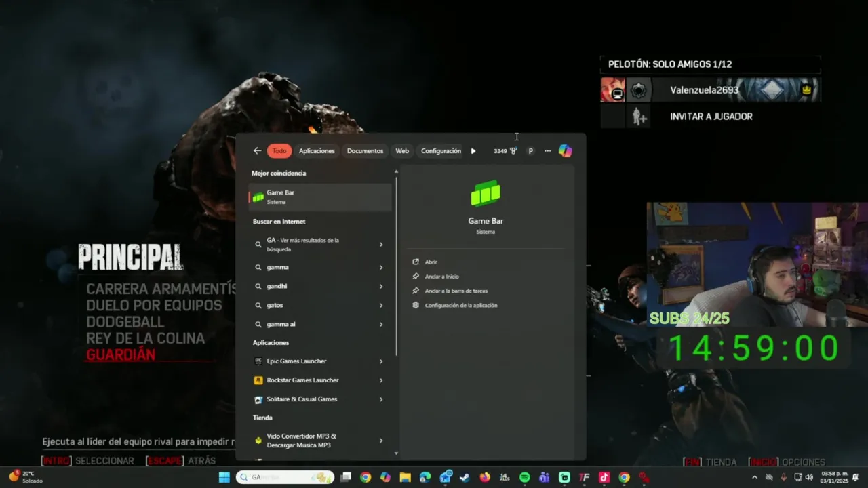Open the clock showing 03:58 p. m.
Screen dimensions: 868x488
pyautogui.click(x=835, y=477)
